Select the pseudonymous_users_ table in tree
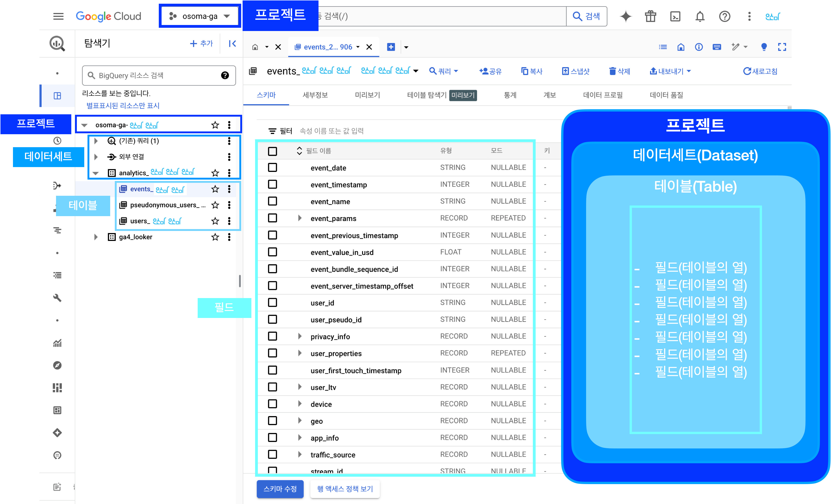Viewport: 831px width, 504px height. (x=168, y=205)
